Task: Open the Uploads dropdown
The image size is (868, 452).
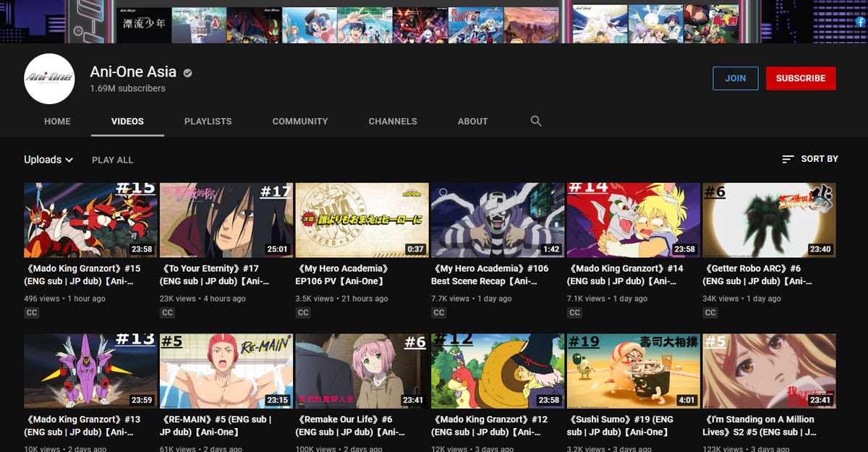Action: click(48, 160)
